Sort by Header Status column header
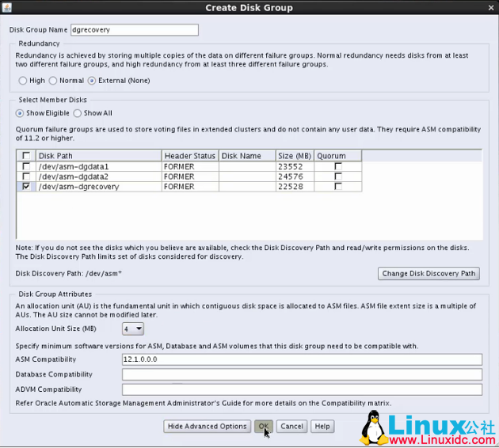 tap(190, 156)
